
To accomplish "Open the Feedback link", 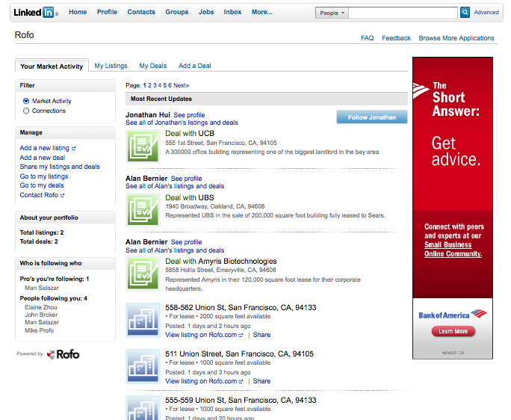I will pos(396,38).
